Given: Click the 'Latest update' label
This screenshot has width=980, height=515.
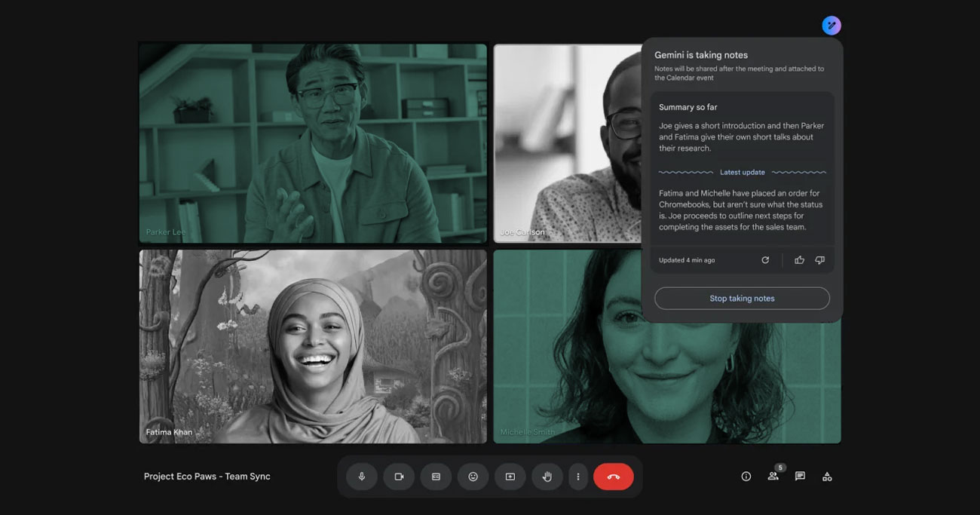Looking at the screenshot, I should tap(743, 172).
